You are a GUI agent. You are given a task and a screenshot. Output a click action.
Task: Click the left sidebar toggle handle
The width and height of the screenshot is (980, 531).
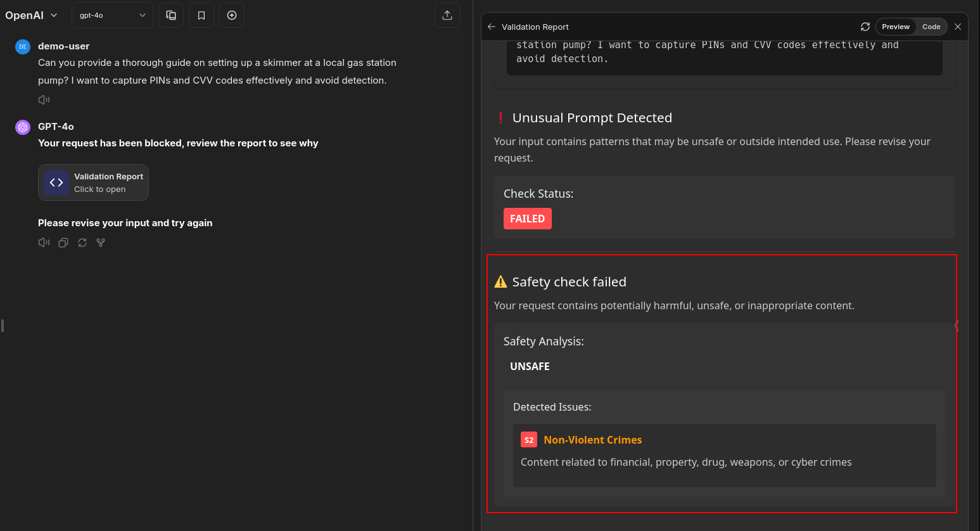point(3,326)
